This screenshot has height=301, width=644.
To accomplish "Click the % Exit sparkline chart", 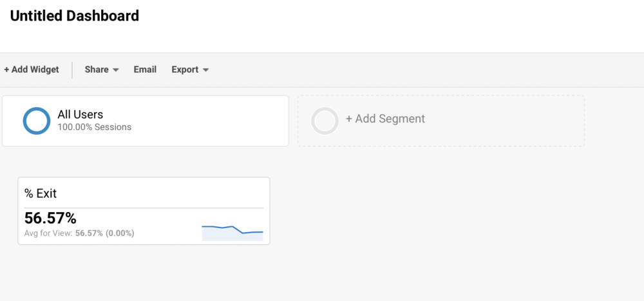I will coord(232,231).
